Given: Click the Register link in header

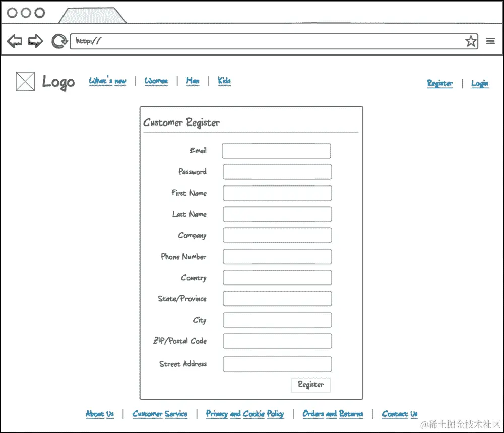Looking at the screenshot, I should [x=439, y=83].
